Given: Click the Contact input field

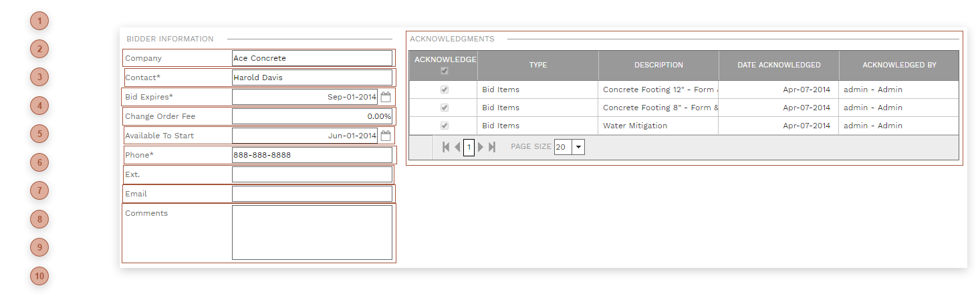Looking at the screenshot, I should click(312, 78).
